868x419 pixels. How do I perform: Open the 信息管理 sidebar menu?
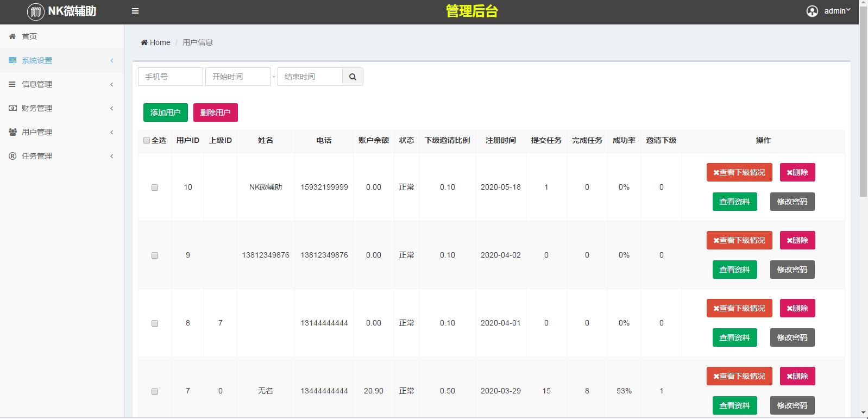(x=37, y=84)
